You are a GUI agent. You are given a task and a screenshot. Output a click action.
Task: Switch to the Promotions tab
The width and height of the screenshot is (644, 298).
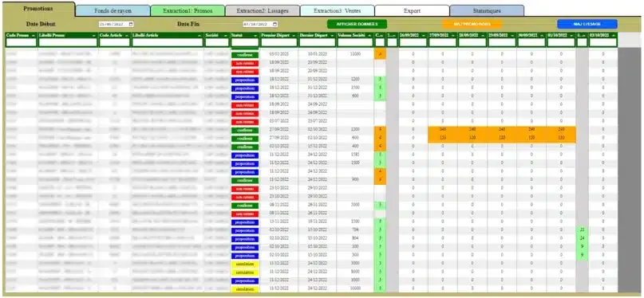click(38, 9)
